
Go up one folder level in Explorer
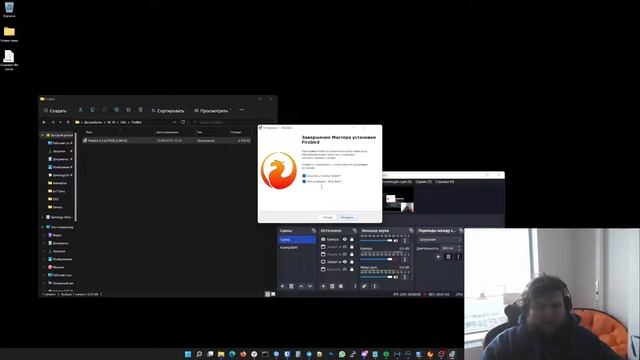(68, 122)
